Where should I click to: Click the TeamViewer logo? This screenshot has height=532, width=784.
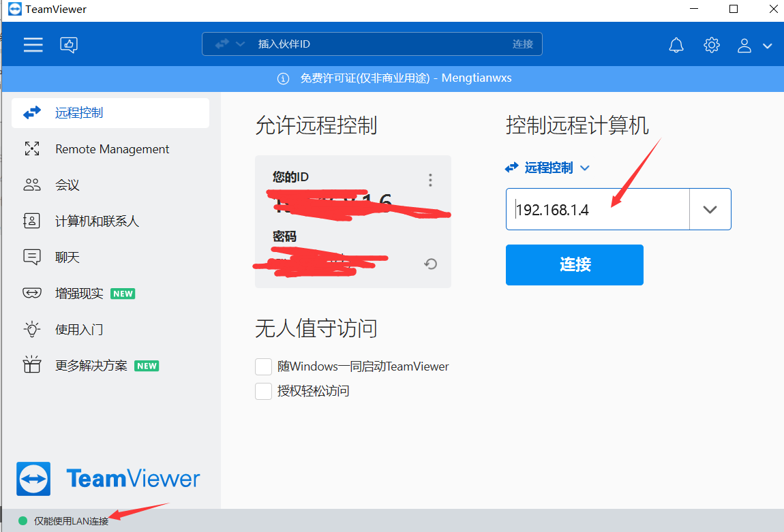click(108, 479)
